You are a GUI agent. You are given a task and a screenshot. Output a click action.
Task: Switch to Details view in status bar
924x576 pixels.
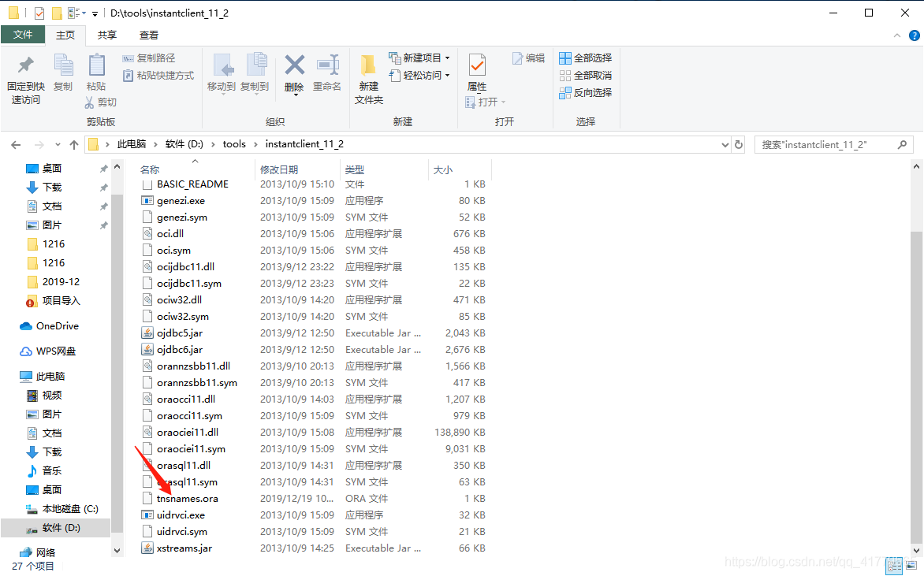[x=895, y=567]
